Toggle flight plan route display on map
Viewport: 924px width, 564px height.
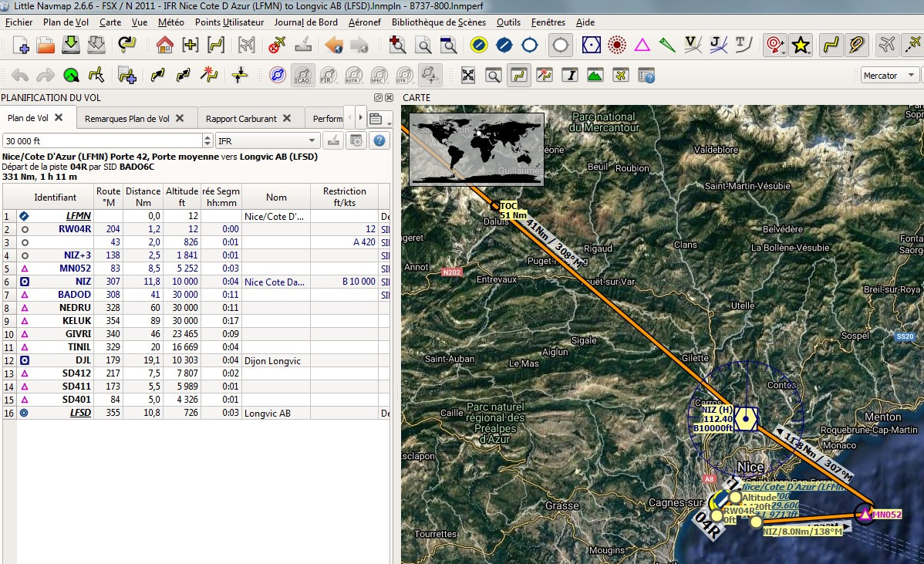tap(830, 46)
